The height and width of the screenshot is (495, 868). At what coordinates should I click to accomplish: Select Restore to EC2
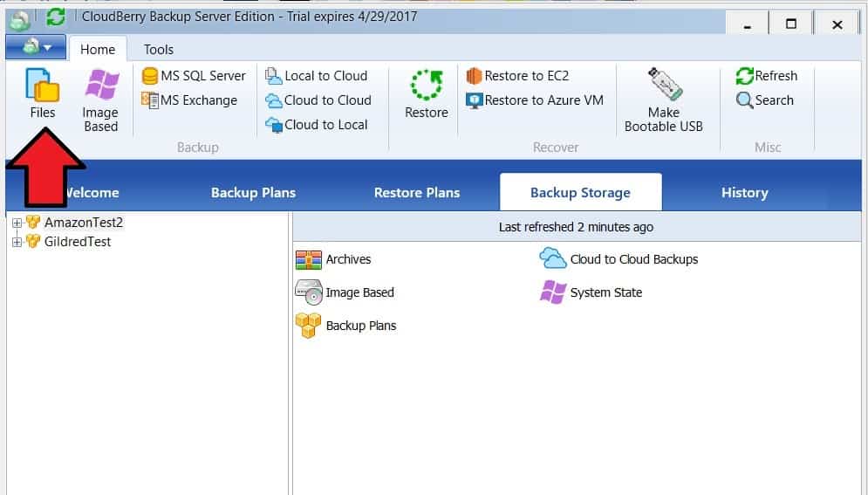[x=517, y=76]
